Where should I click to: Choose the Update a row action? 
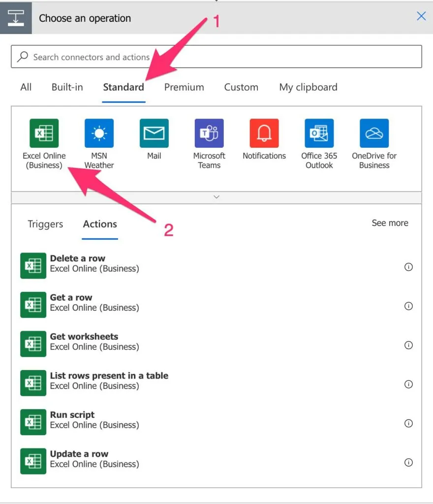(79, 459)
